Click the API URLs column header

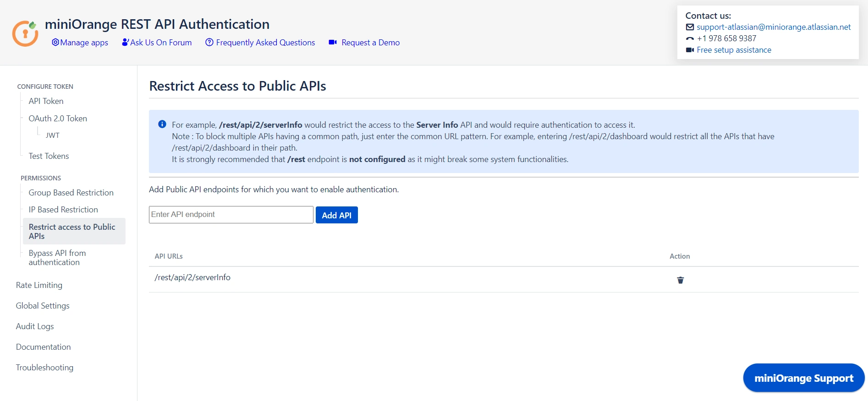click(x=169, y=256)
